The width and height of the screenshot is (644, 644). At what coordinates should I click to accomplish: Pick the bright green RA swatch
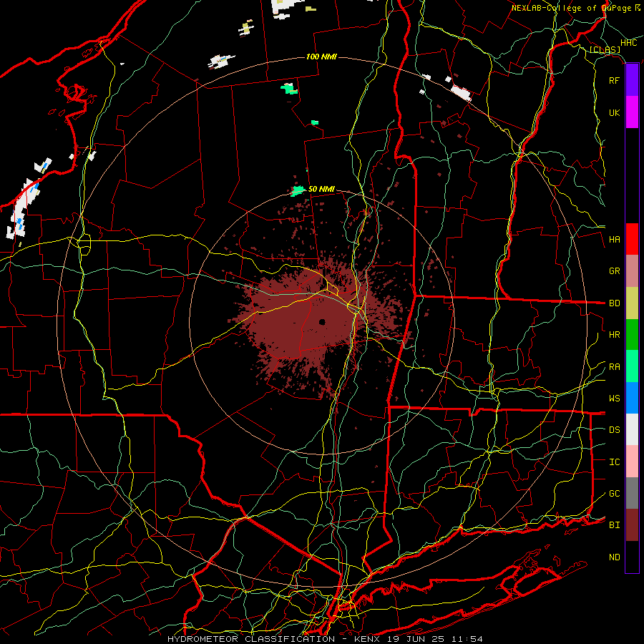click(x=632, y=366)
